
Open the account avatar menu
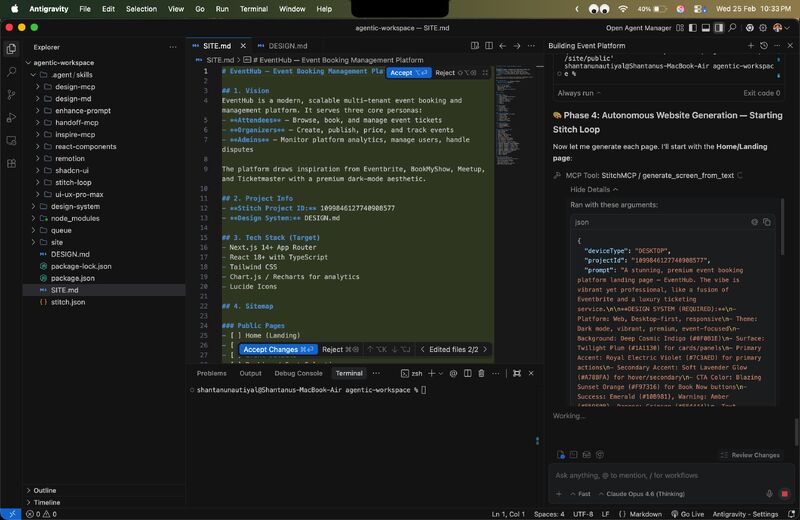[x=779, y=28]
